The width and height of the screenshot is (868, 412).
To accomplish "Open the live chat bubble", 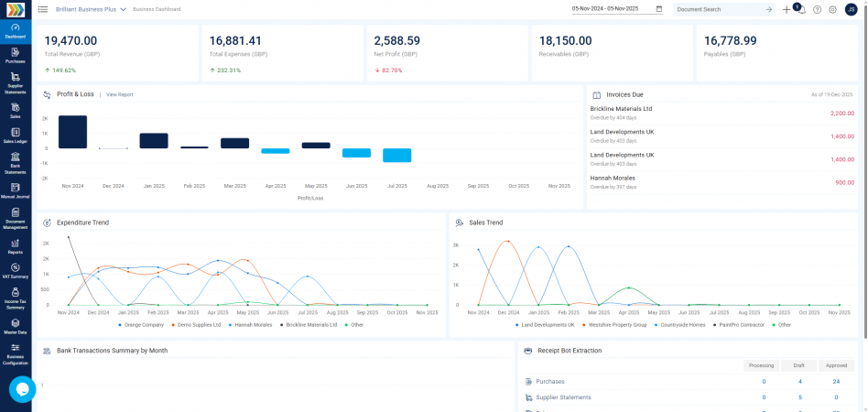I will point(22,389).
